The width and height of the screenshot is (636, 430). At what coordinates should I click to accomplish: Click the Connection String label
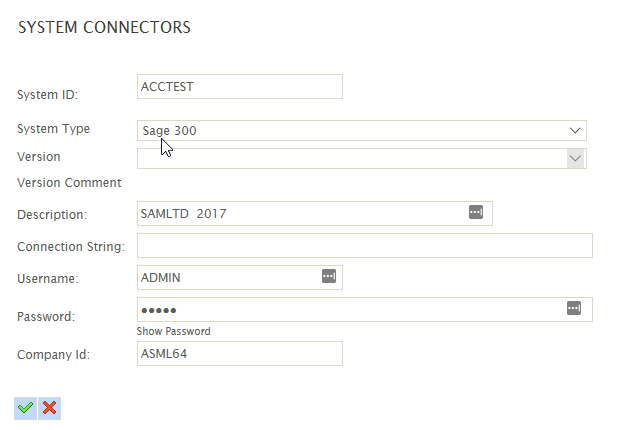tap(71, 247)
